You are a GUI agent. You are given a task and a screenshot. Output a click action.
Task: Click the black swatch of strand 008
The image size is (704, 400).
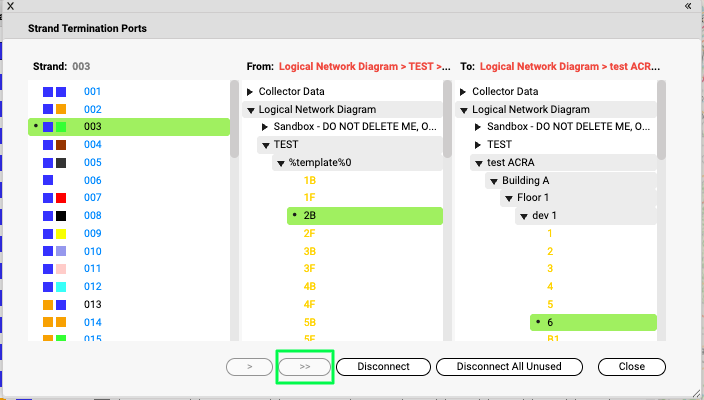[61, 215]
